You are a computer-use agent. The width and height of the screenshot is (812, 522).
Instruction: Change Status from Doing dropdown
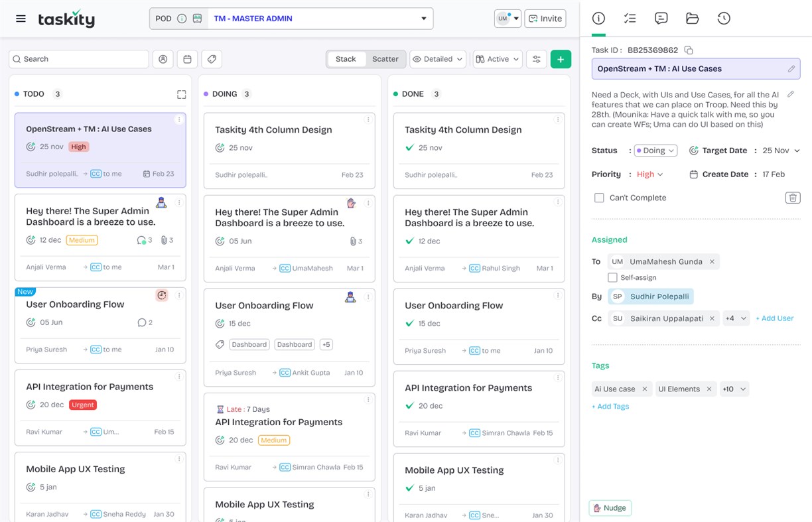click(655, 151)
